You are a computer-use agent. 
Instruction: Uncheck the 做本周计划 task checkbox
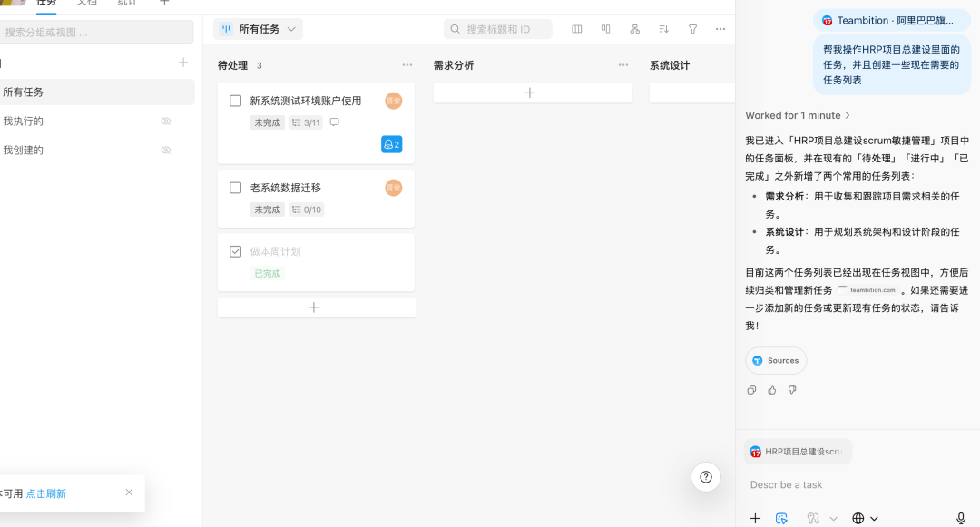point(236,251)
